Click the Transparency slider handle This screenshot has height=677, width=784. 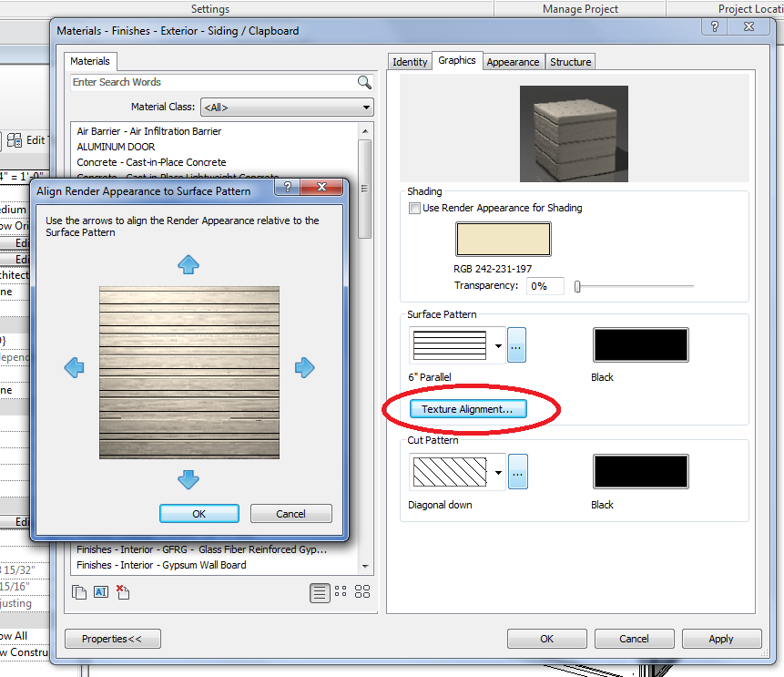coord(577,287)
